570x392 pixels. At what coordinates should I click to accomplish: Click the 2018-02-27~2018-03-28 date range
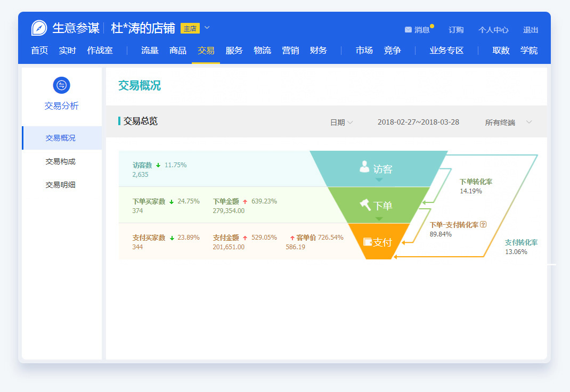[418, 122]
